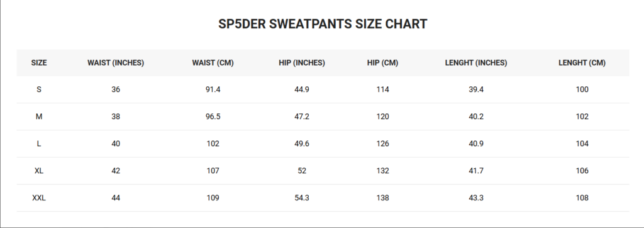Select the LENGHT (INCHES) column header
644x228 pixels.
point(476,63)
